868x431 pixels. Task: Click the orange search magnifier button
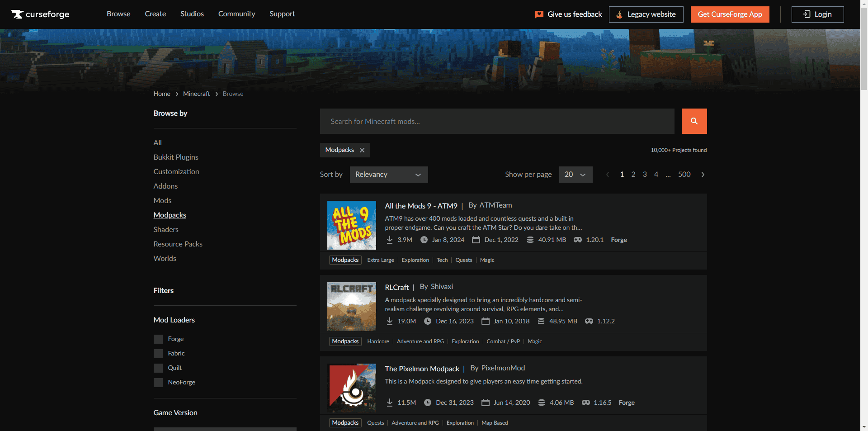(x=694, y=121)
